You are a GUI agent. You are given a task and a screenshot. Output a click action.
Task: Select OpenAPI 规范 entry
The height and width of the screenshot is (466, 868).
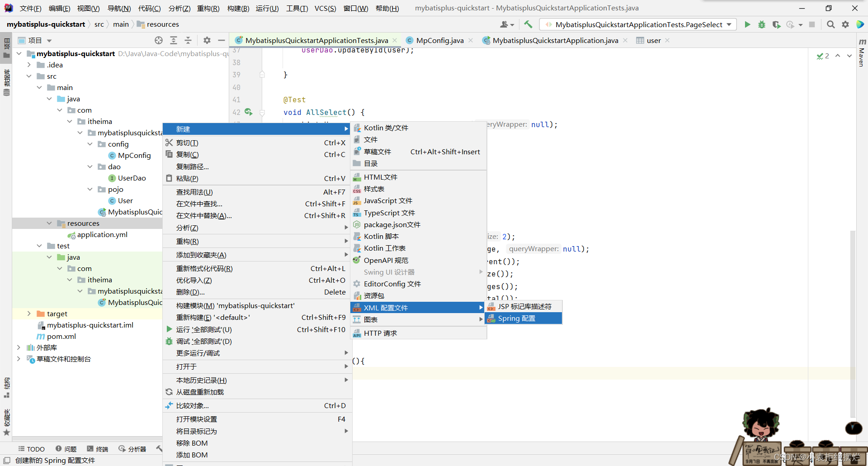(x=419, y=260)
